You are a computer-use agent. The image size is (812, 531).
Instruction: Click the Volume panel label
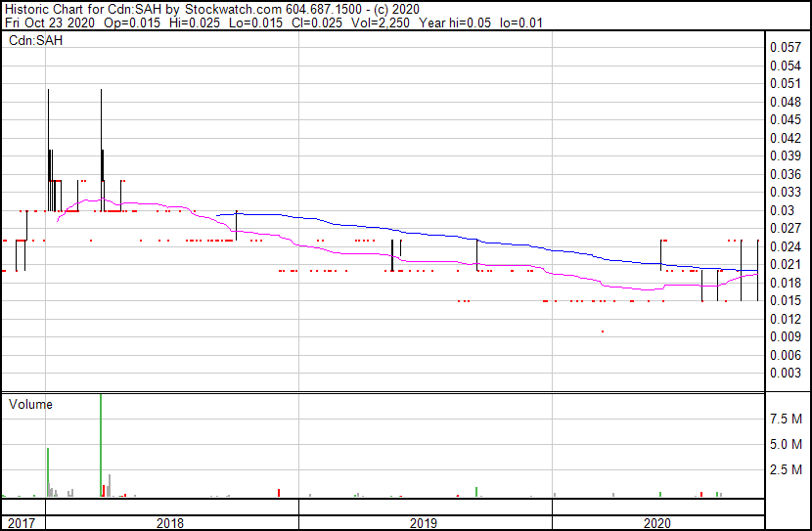(30, 404)
